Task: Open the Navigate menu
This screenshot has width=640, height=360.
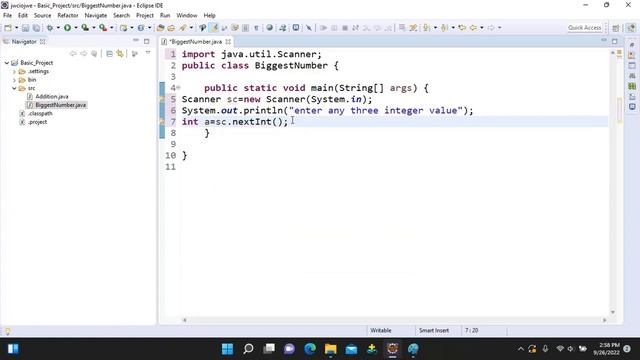Action: pos(96,15)
